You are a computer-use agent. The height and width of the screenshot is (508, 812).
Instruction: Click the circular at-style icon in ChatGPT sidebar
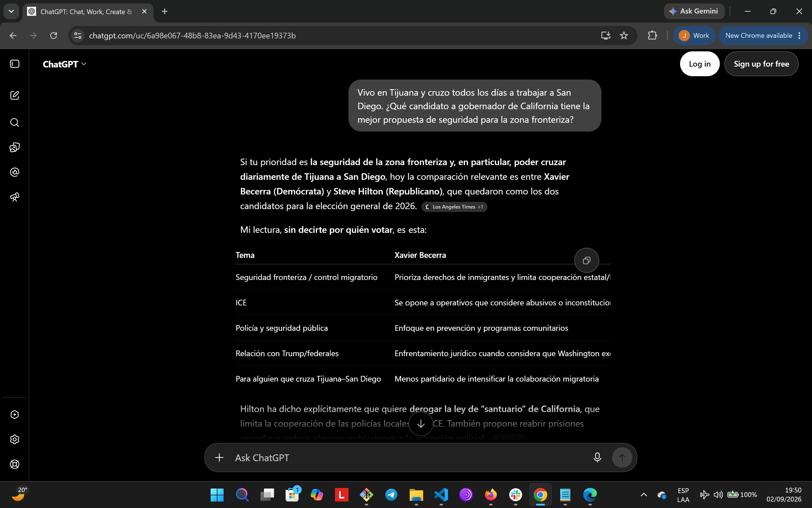[15, 172]
